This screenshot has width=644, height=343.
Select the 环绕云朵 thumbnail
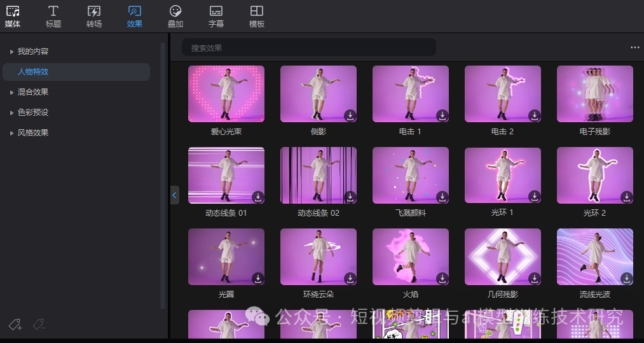point(319,256)
